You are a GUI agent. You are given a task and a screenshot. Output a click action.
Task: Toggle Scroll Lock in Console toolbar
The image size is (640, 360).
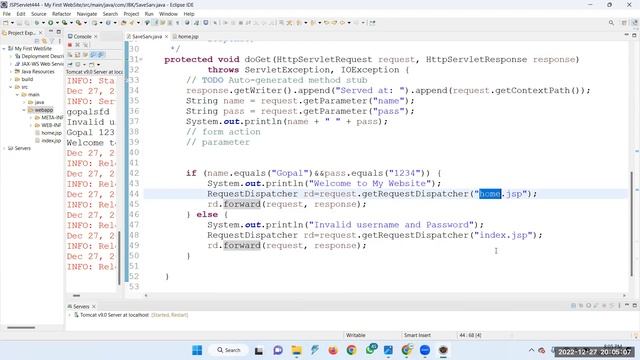click(78, 54)
